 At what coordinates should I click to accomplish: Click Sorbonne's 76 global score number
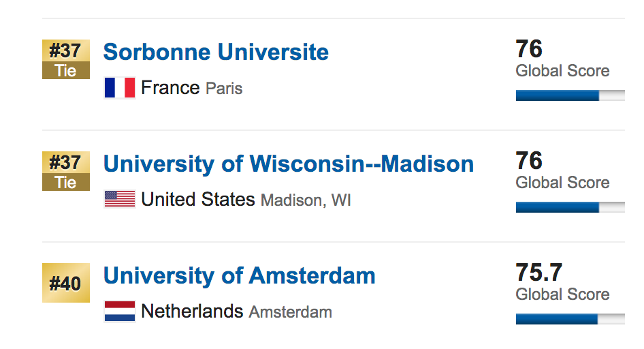529,49
